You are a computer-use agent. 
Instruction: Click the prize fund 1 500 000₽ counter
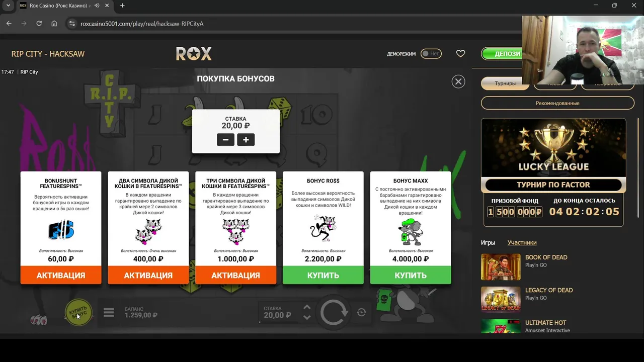click(515, 212)
